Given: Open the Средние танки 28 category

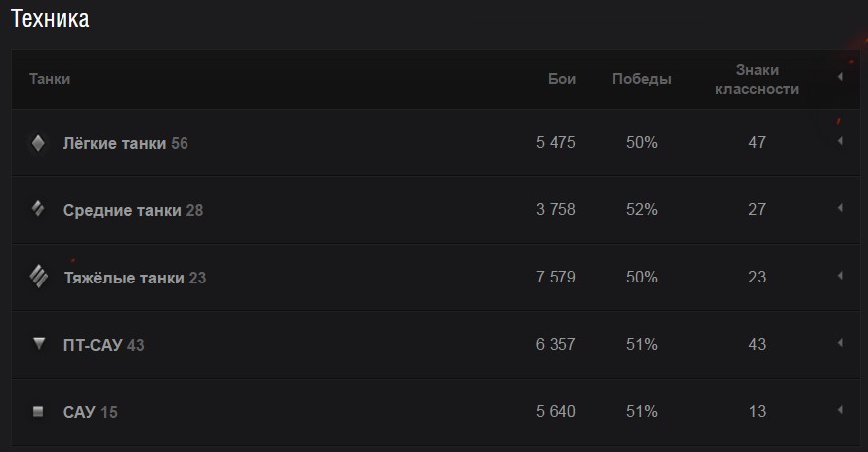Looking at the screenshot, I should (133, 210).
